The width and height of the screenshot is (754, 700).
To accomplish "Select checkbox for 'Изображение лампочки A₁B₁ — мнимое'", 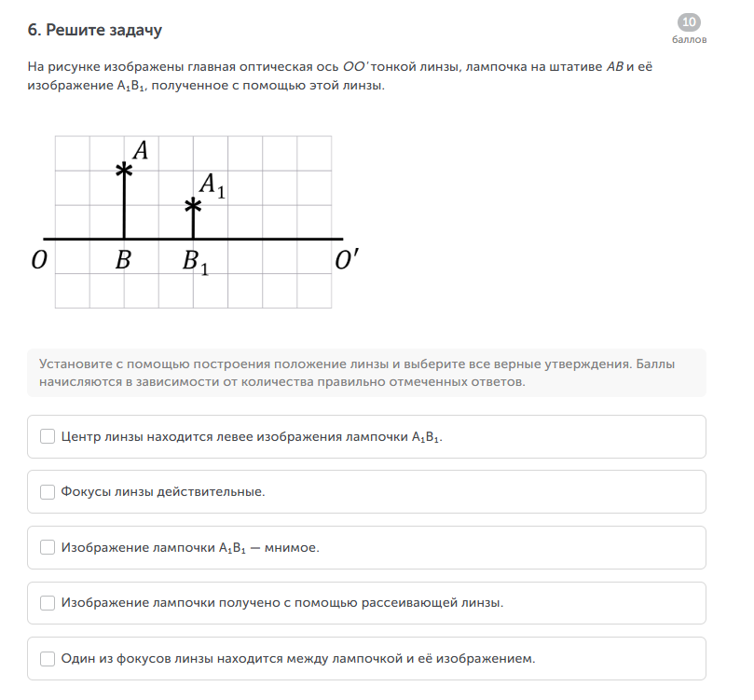I will coord(48,547).
